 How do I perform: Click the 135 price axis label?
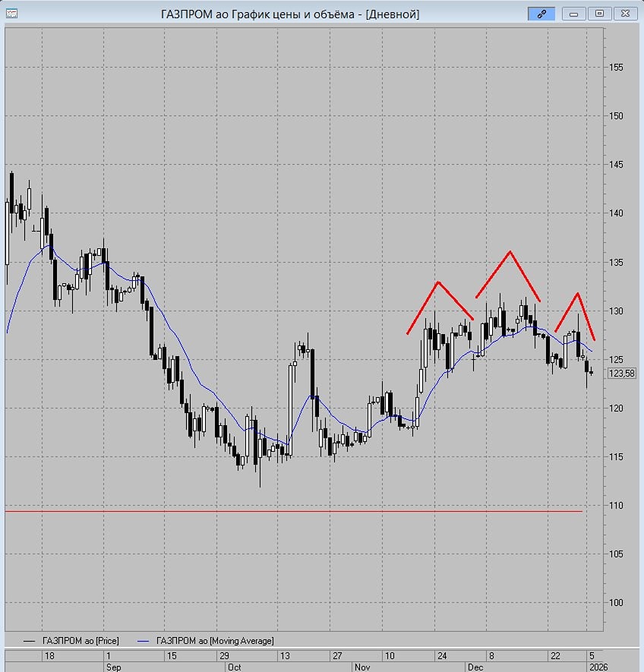pos(616,262)
